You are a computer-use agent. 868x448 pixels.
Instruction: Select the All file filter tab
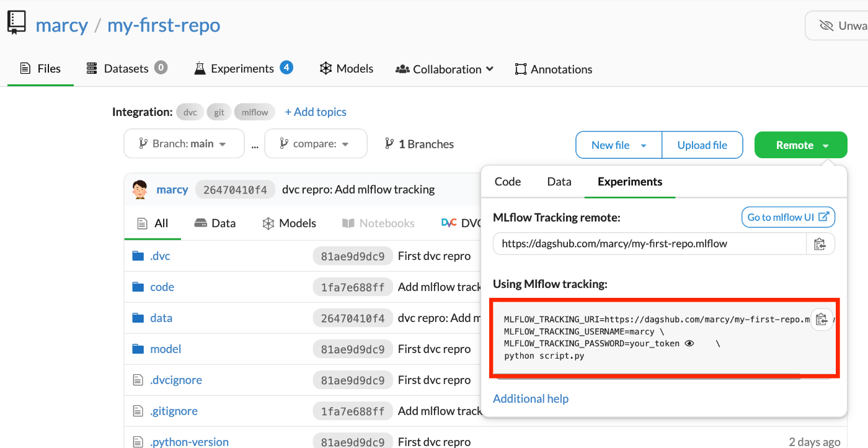153,223
